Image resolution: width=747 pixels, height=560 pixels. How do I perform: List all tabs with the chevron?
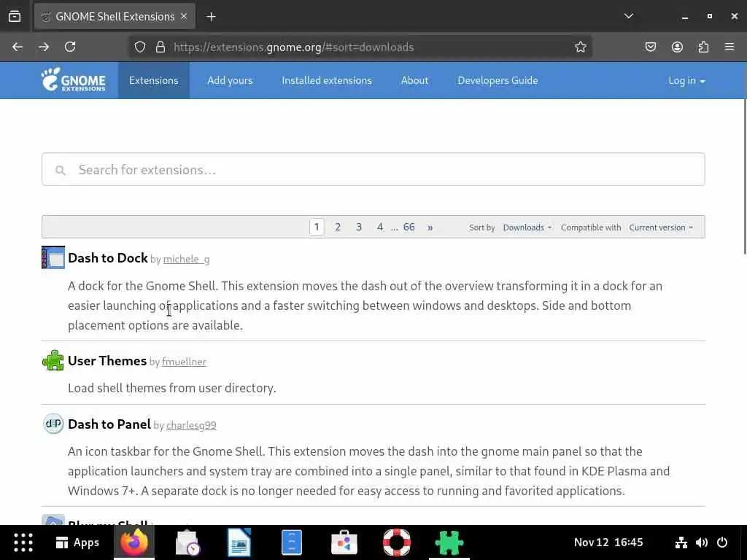point(629,16)
